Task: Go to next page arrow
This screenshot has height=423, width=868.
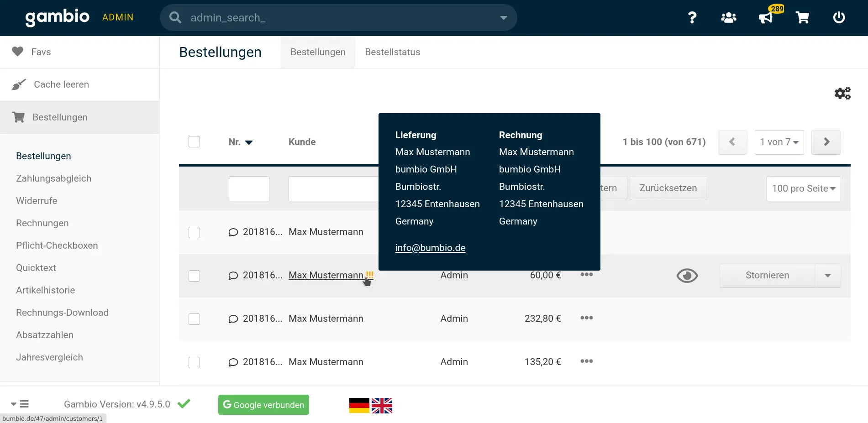Action: (826, 142)
